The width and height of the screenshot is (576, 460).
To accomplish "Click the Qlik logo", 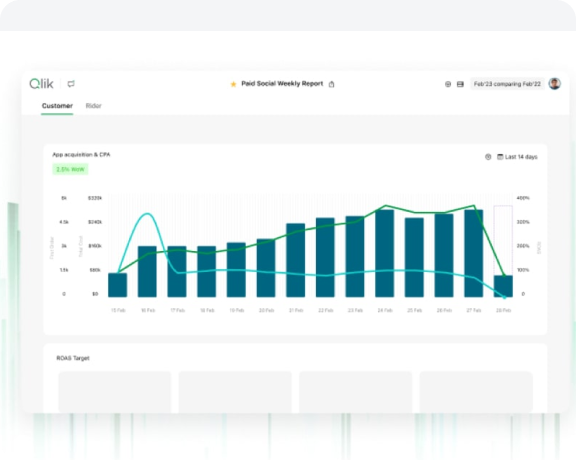I will (42, 84).
